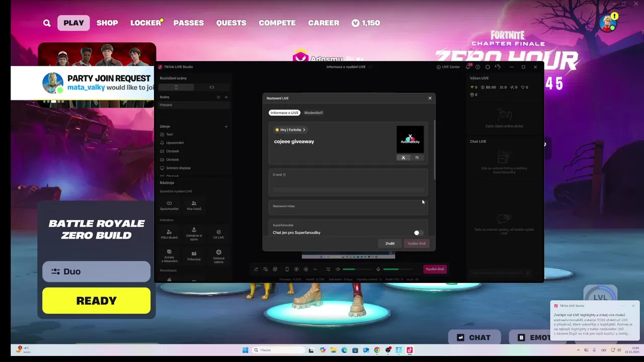Open the CHAT button in Fortnite

coord(474,337)
